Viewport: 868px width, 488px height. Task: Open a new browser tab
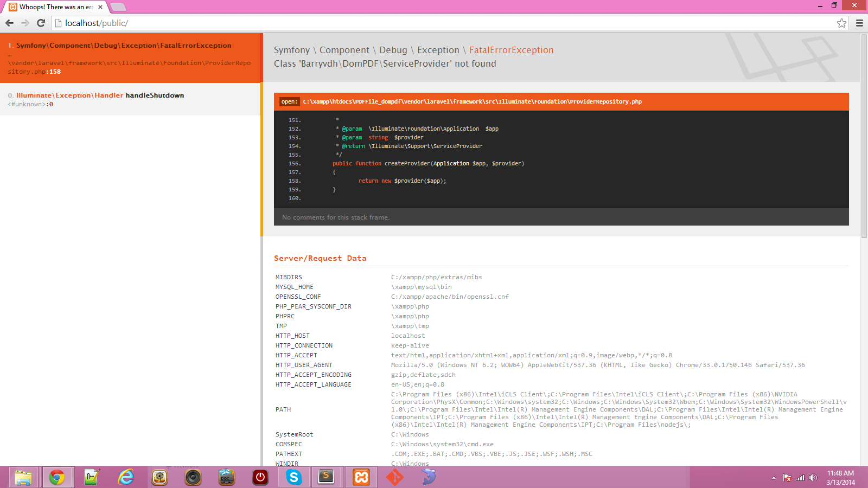(x=118, y=7)
